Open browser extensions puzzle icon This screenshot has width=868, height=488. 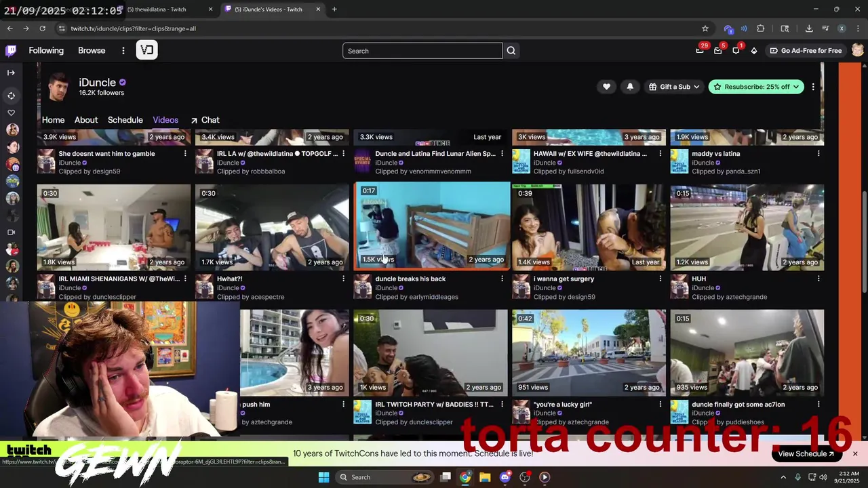coord(760,28)
